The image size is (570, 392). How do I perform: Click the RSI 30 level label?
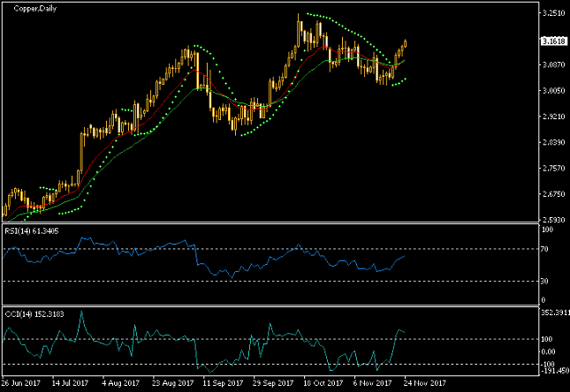(544, 281)
